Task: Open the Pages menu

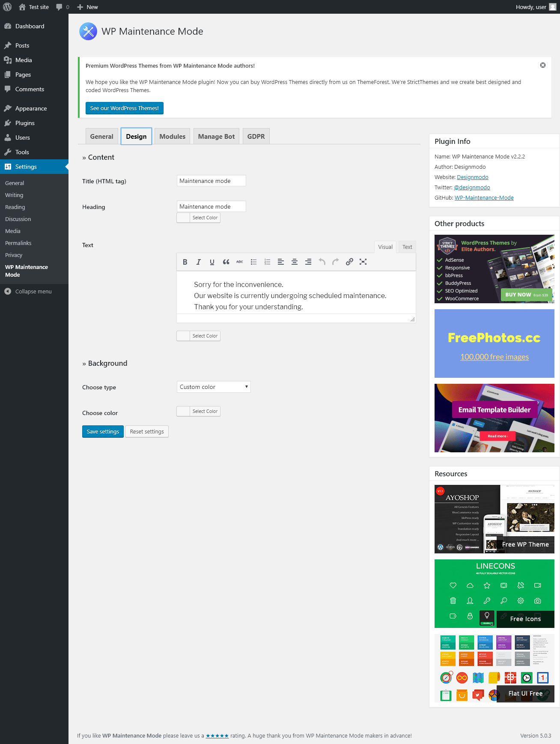Action: [34, 75]
